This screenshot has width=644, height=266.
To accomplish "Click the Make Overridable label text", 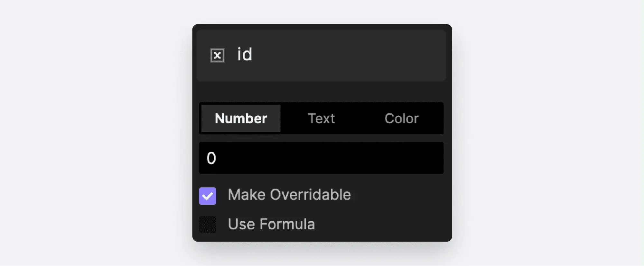I will [289, 195].
